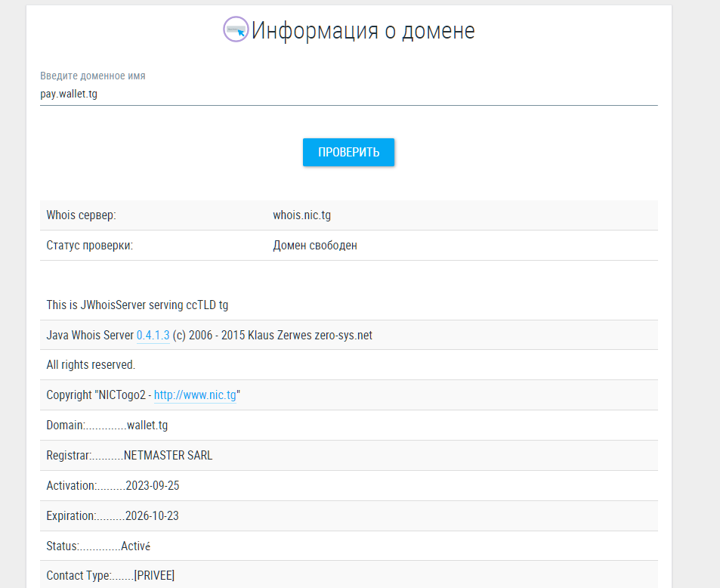Click the ПРОВЕРИТЬ button

click(x=348, y=152)
